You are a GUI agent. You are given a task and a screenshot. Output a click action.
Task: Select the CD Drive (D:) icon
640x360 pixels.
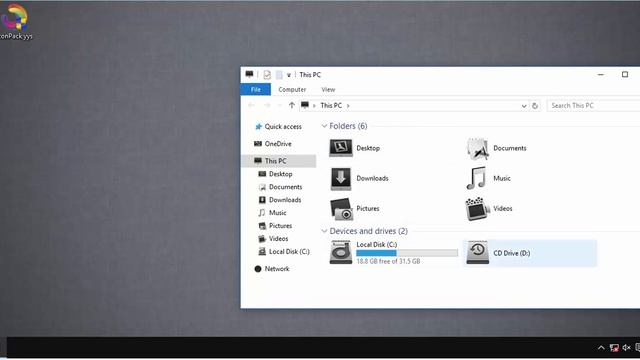pos(478,252)
